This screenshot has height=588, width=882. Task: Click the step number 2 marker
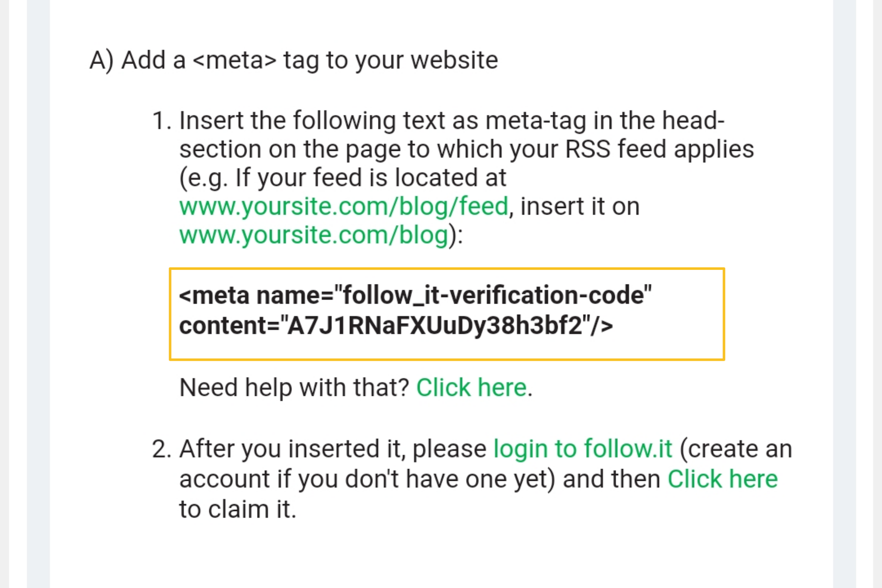click(161, 449)
